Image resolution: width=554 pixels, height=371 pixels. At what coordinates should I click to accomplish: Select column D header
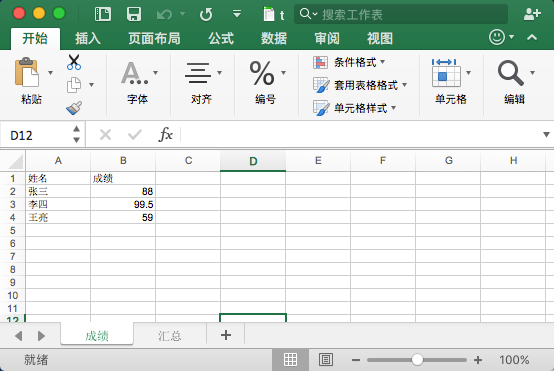pyautogui.click(x=253, y=161)
